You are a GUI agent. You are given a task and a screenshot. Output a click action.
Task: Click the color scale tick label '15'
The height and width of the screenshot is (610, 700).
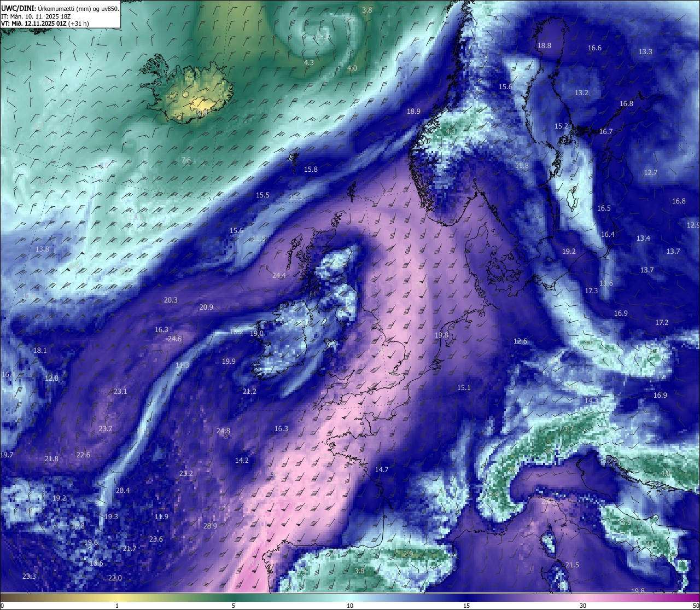click(x=466, y=606)
